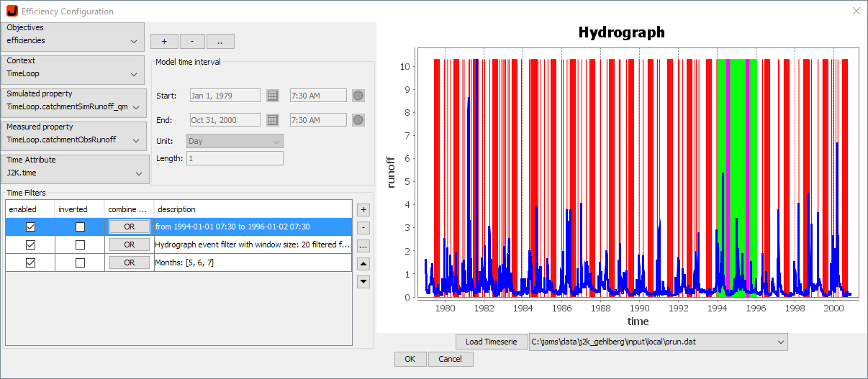Click the green highlighted period in the hydrograph
868x379 pixels.
tap(737, 178)
